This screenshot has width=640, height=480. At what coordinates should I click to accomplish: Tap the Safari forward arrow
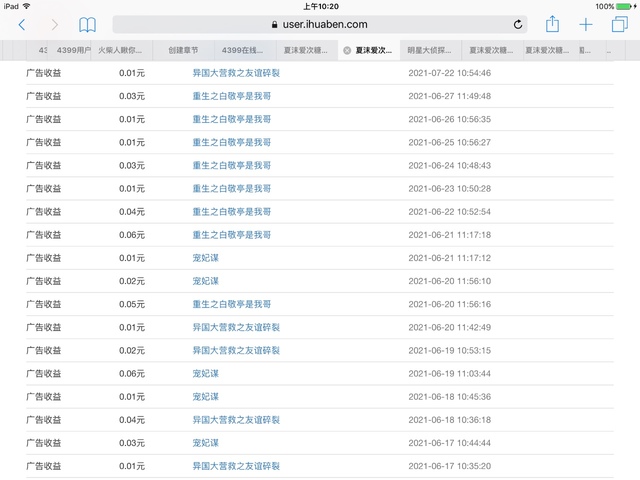(x=54, y=24)
